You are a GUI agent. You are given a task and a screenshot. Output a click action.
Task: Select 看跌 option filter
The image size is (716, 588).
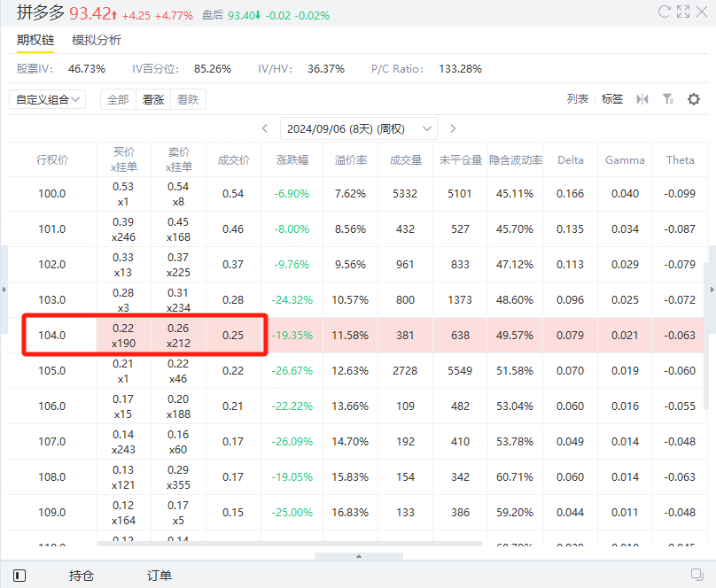(x=188, y=99)
